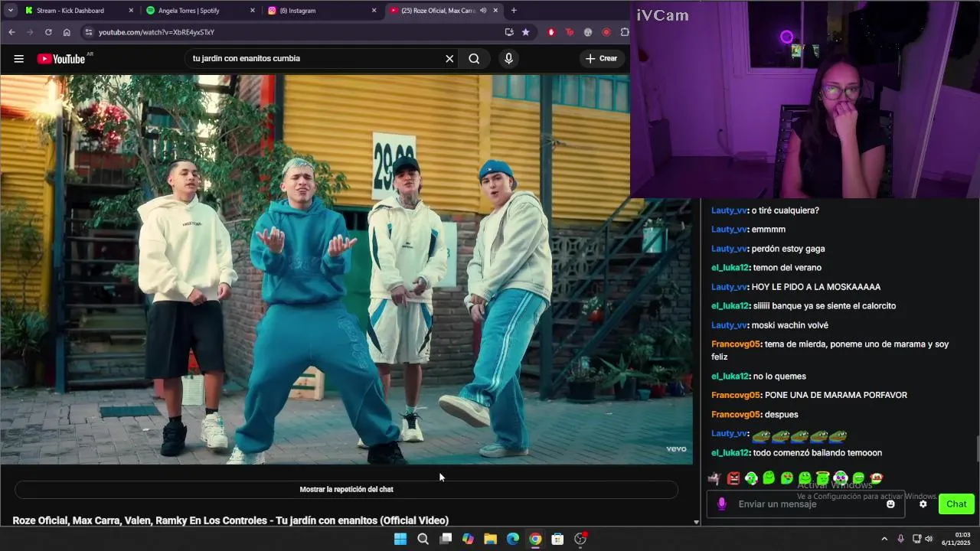This screenshot has width=980, height=551.
Task: Go to YouTube home via logo
Action: pos(61,59)
